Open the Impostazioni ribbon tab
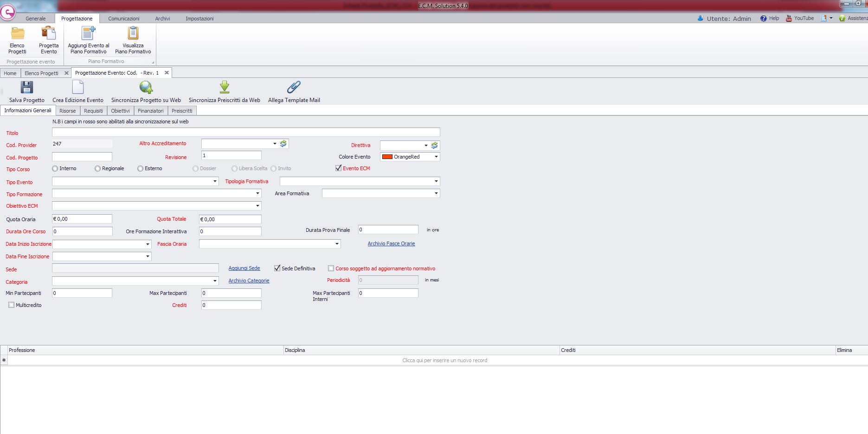The width and height of the screenshot is (868, 434). pos(199,19)
